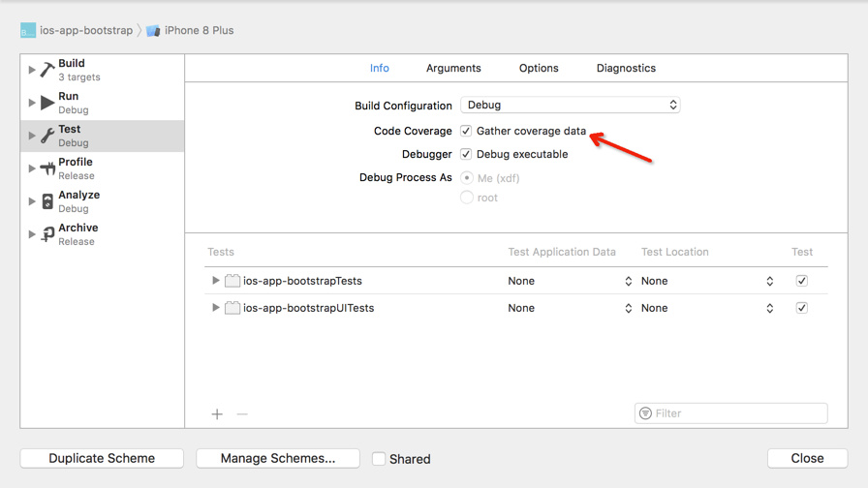The height and width of the screenshot is (488, 868).
Task: Select the Analyze icon in sidebar
Action: coord(47,201)
